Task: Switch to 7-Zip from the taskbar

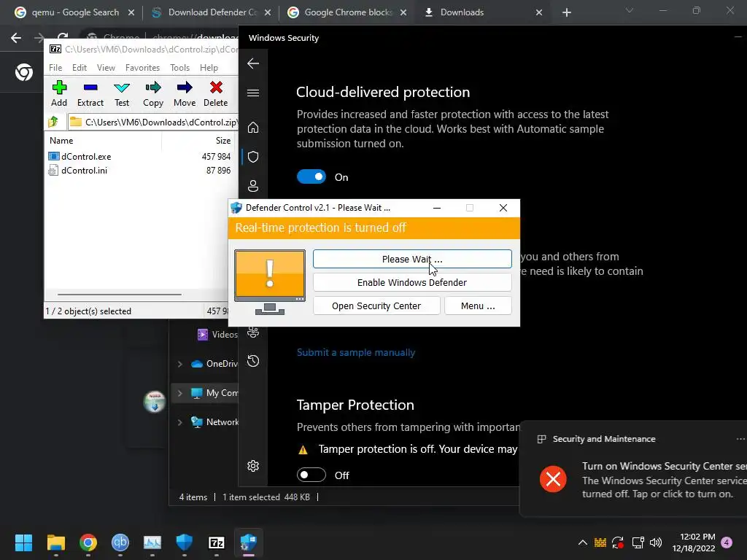Action: point(216,542)
